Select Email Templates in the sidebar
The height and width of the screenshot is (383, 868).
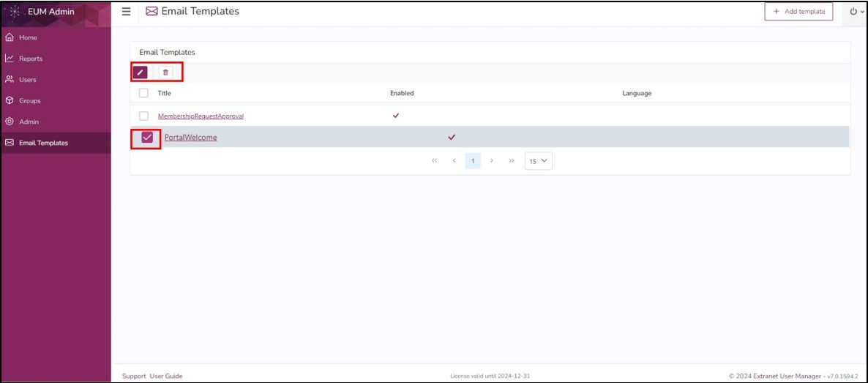tap(56, 143)
